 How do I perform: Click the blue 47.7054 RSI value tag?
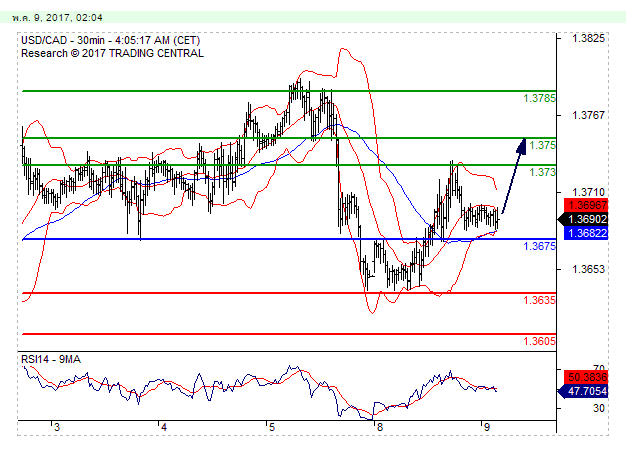584,391
